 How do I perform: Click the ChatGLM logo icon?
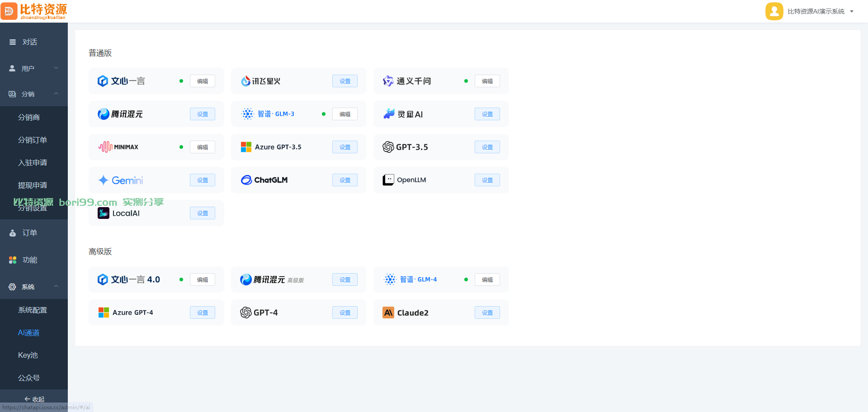tap(246, 180)
